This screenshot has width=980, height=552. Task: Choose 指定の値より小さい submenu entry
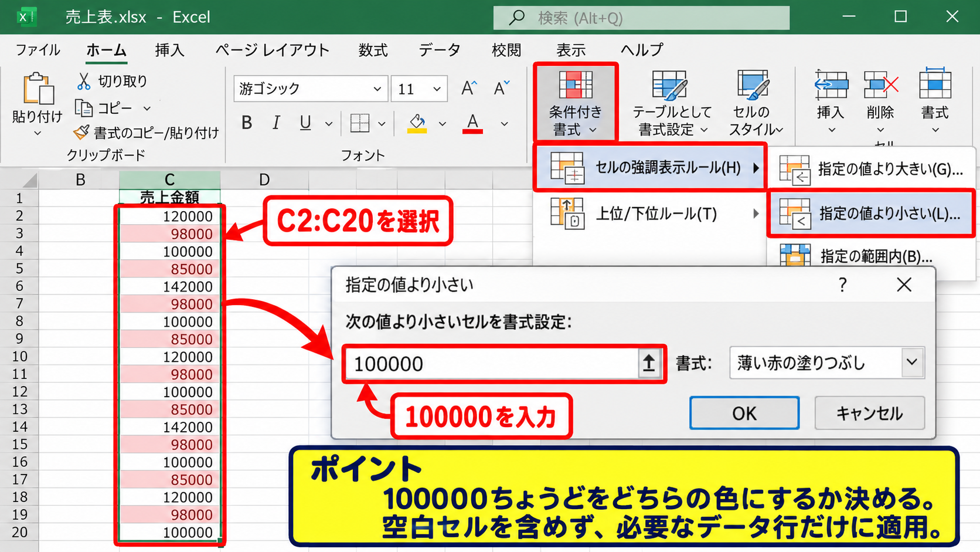(x=871, y=214)
